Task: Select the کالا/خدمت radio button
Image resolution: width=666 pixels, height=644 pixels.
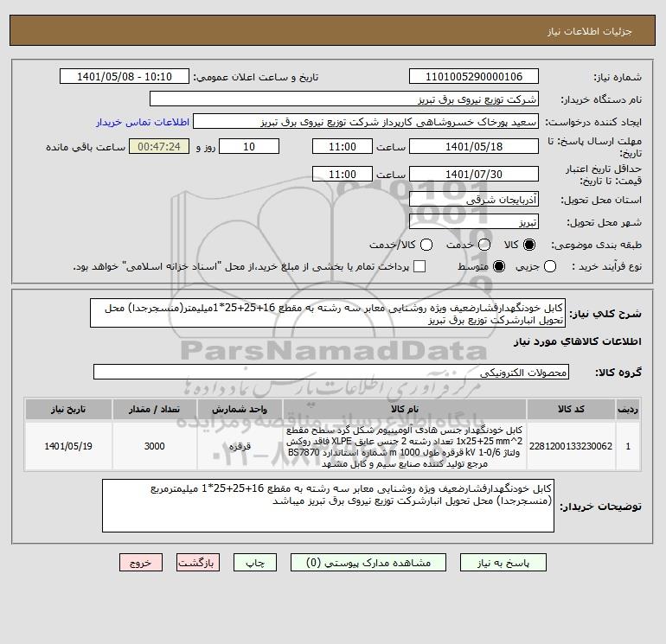Action: (x=426, y=245)
